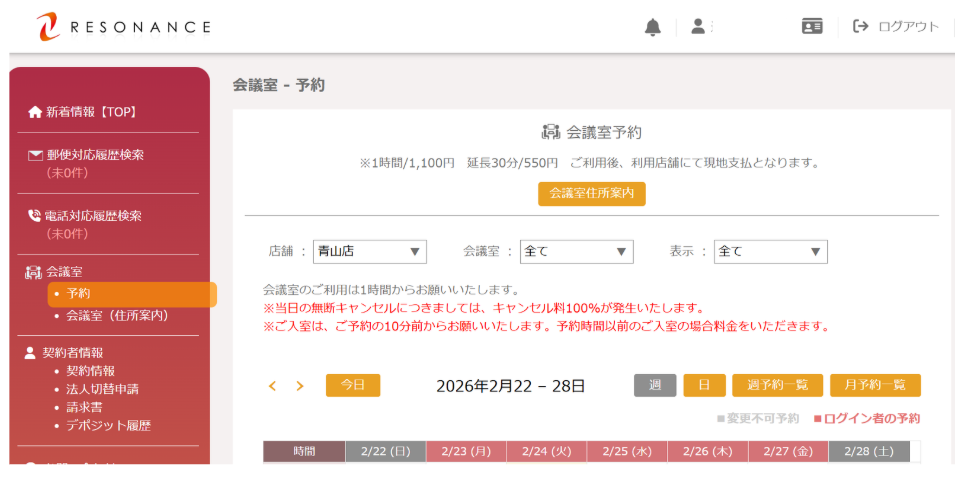955x485 pixels.
Task: Open the user profile icon
Action: click(698, 26)
